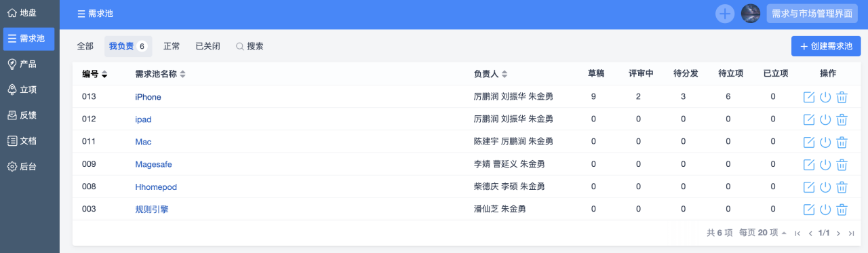
Task: Click 创建需求池 button
Action: point(826,46)
